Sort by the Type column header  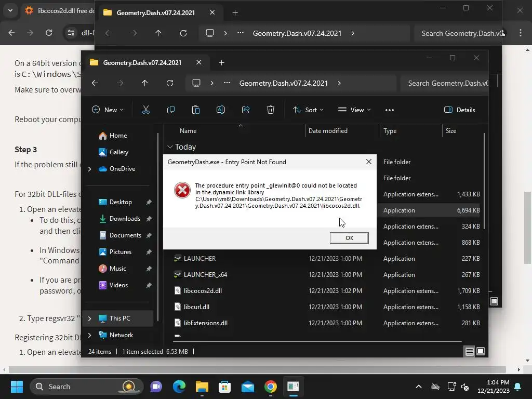pos(390,130)
